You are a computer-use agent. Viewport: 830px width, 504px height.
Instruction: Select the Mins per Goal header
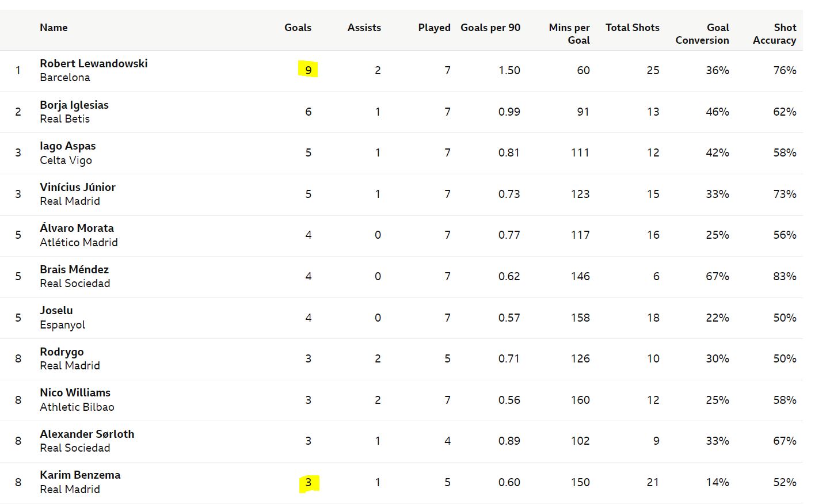click(x=569, y=34)
